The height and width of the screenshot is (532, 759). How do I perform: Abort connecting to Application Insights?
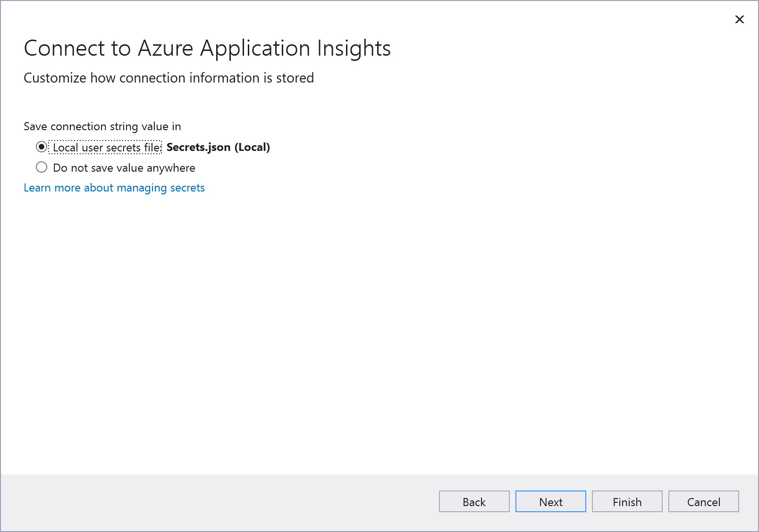click(703, 501)
